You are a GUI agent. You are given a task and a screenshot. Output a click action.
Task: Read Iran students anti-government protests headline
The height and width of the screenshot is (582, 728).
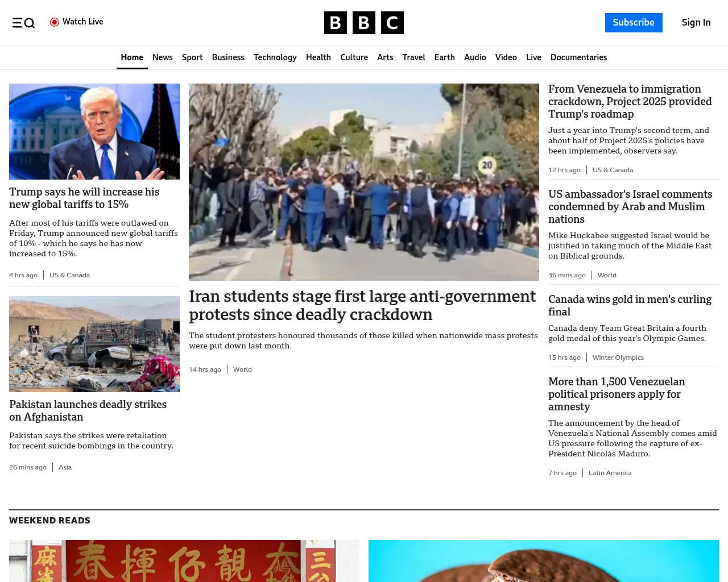click(x=362, y=305)
